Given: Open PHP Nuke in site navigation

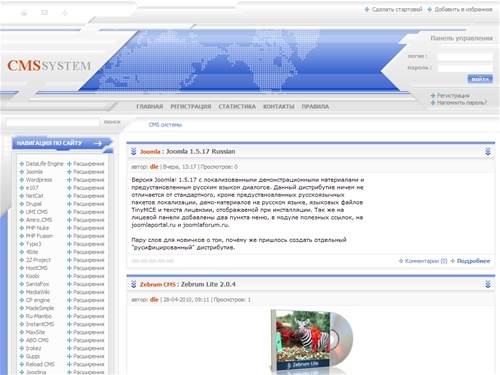Looking at the screenshot, I should (x=37, y=228).
